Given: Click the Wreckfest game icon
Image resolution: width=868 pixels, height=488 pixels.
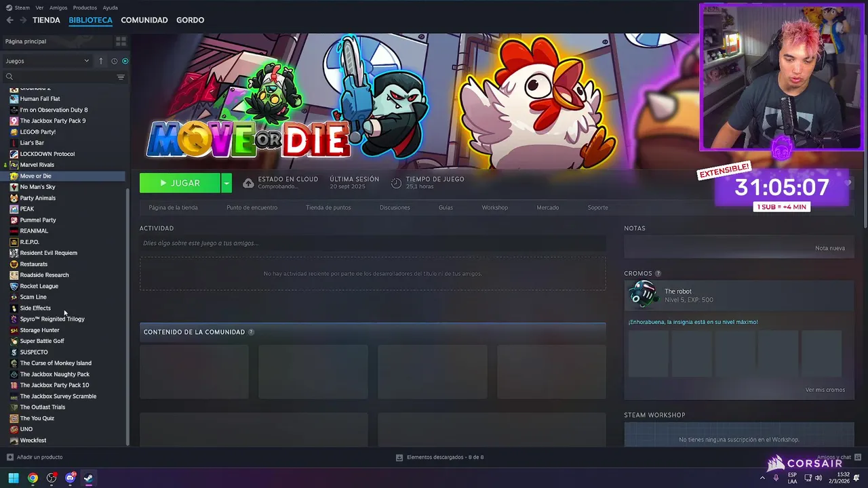Looking at the screenshot, I should 14,441.
